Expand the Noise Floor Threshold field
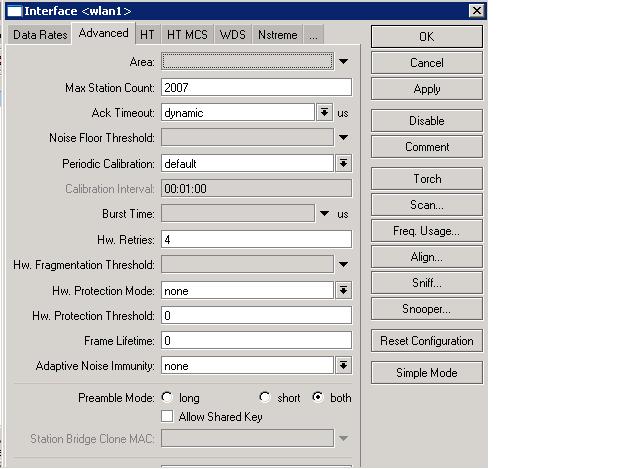This screenshot has width=640, height=469. coord(343,138)
